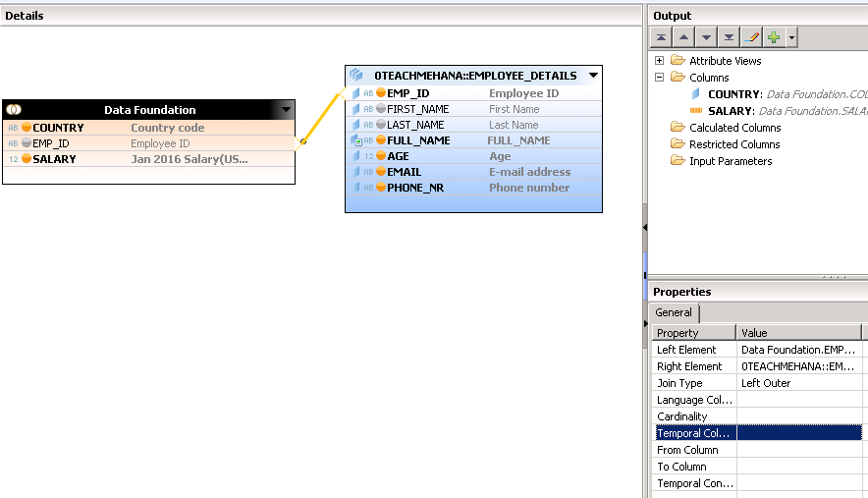
Task: Toggle the gray circle for LAST_NAME
Action: click(x=381, y=125)
